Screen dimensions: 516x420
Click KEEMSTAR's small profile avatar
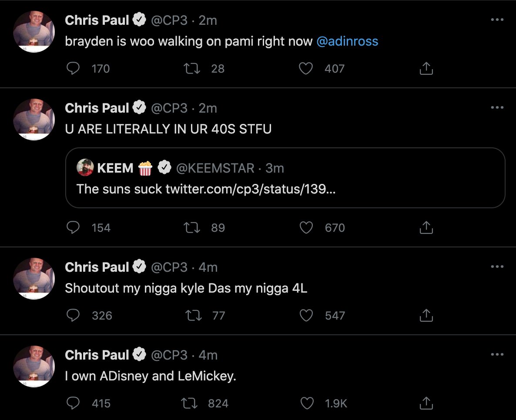pos(85,169)
